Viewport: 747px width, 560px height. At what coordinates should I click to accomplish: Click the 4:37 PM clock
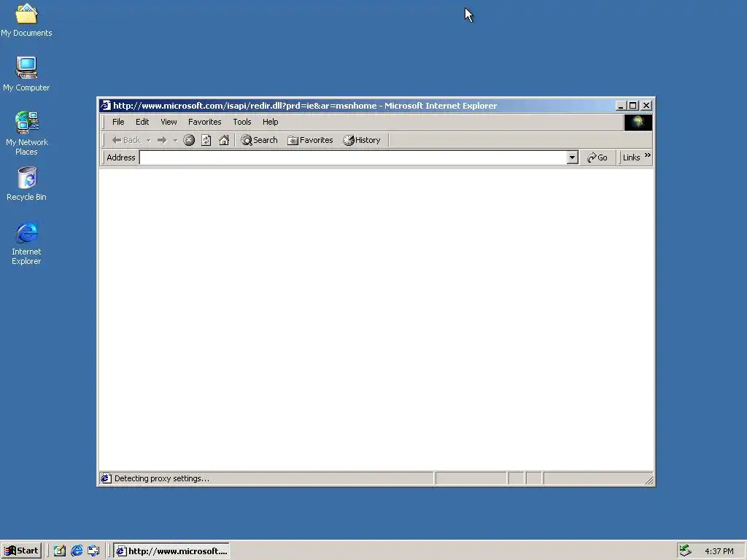[719, 551]
